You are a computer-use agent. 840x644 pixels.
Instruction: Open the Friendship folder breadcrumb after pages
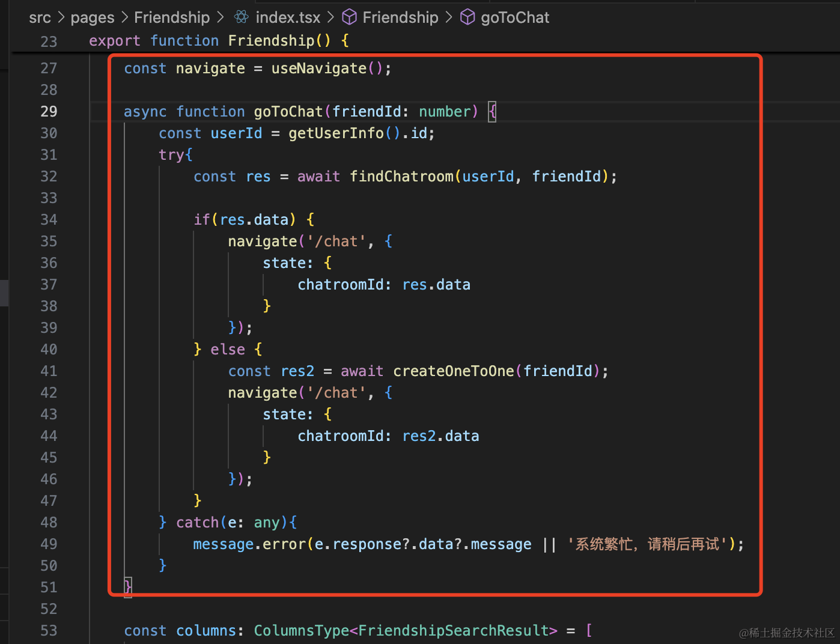tap(172, 17)
